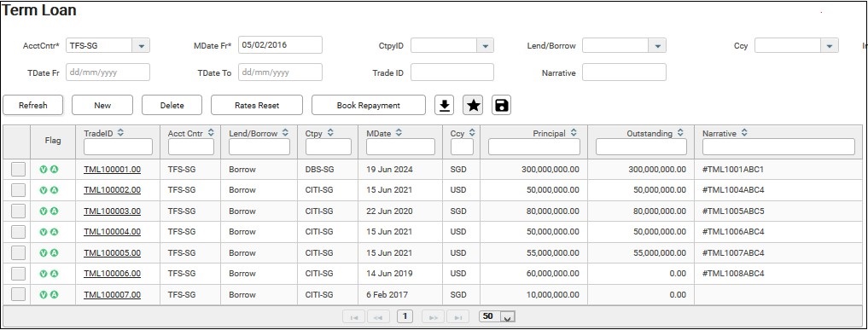868x330 pixels.
Task: Open the Ccy dropdown at top
Action: click(x=830, y=46)
